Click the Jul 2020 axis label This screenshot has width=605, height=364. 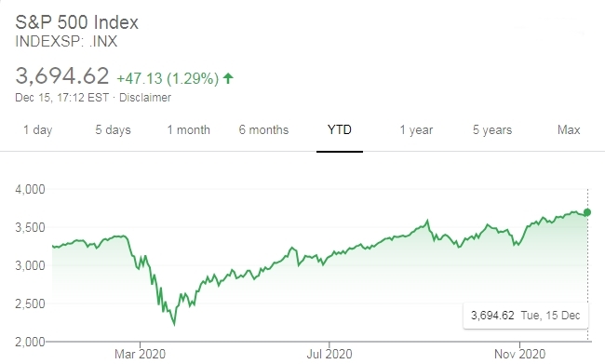pyautogui.click(x=329, y=354)
